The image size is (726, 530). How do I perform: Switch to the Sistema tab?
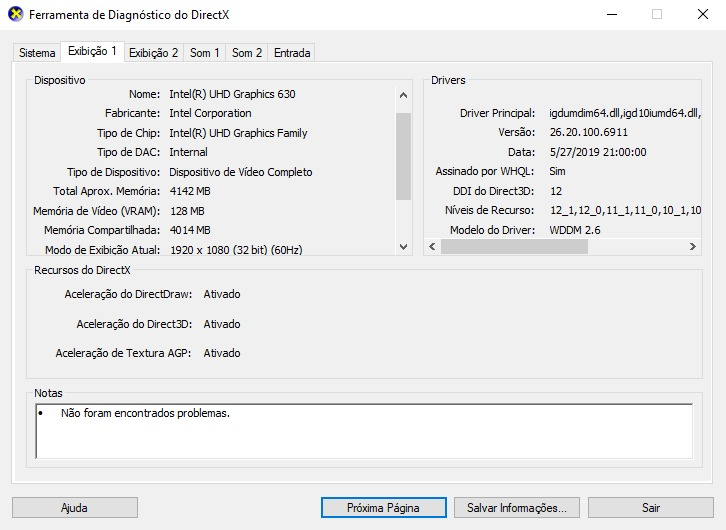[x=37, y=53]
